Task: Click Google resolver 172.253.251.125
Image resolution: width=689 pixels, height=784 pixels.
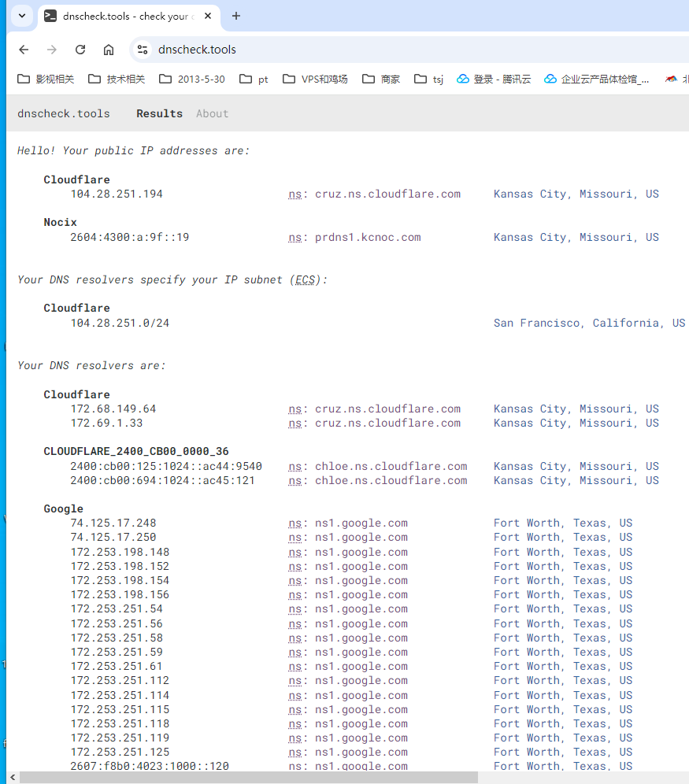Action: click(120, 752)
